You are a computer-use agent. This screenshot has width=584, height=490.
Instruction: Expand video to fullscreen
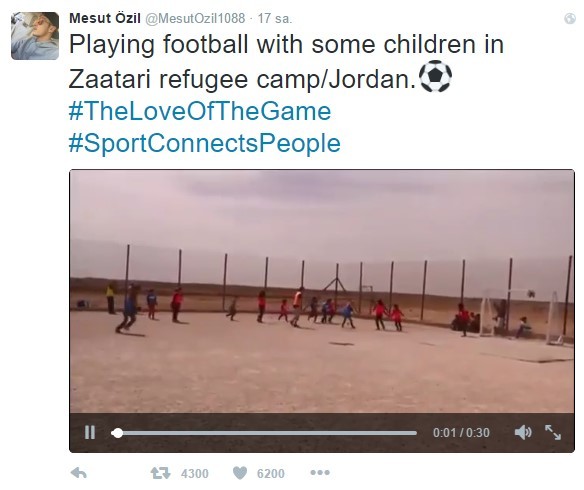coord(553,432)
